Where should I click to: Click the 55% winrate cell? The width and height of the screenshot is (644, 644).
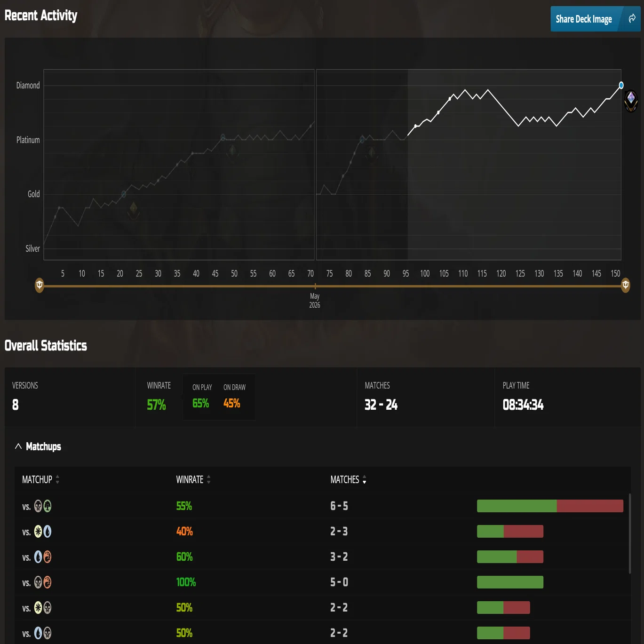184,506
